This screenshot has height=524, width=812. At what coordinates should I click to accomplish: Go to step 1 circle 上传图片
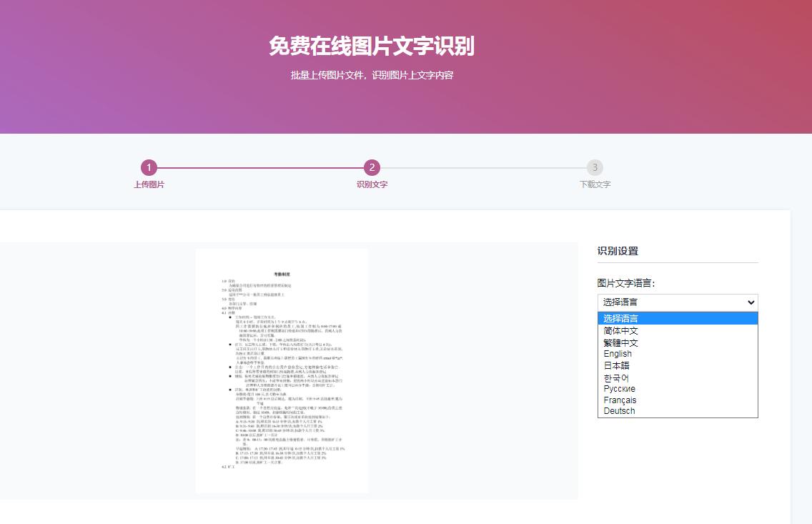tap(149, 168)
